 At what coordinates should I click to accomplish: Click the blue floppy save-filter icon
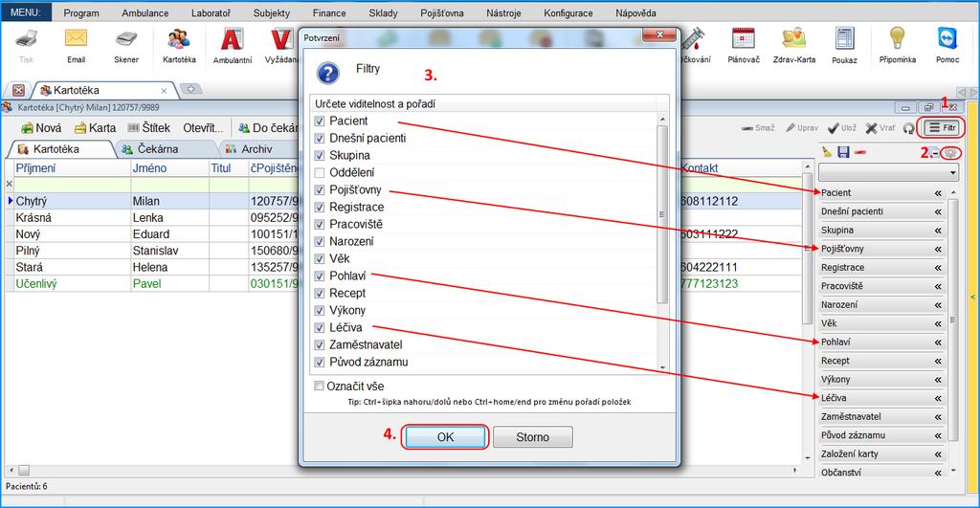pyautogui.click(x=843, y=152)
